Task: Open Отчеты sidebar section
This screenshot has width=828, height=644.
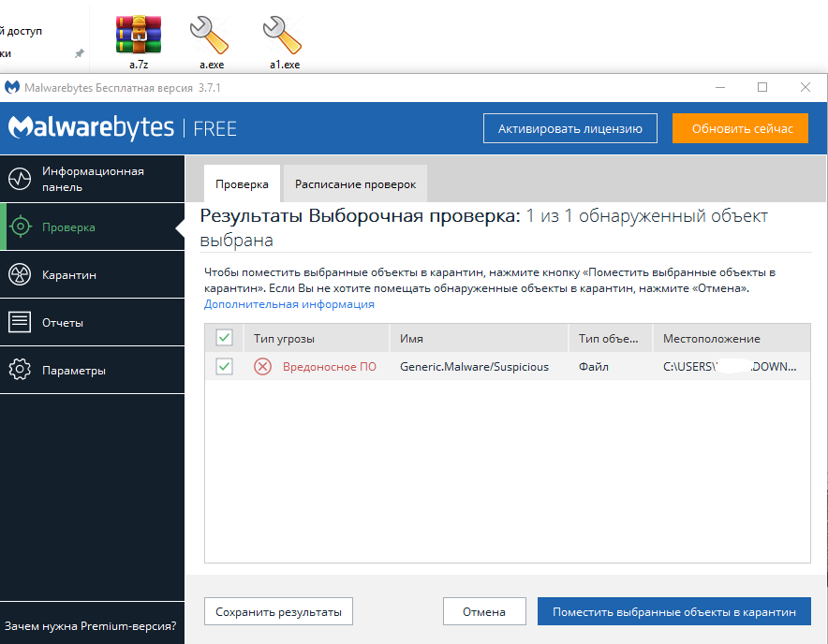Action: tap(93, 322)
